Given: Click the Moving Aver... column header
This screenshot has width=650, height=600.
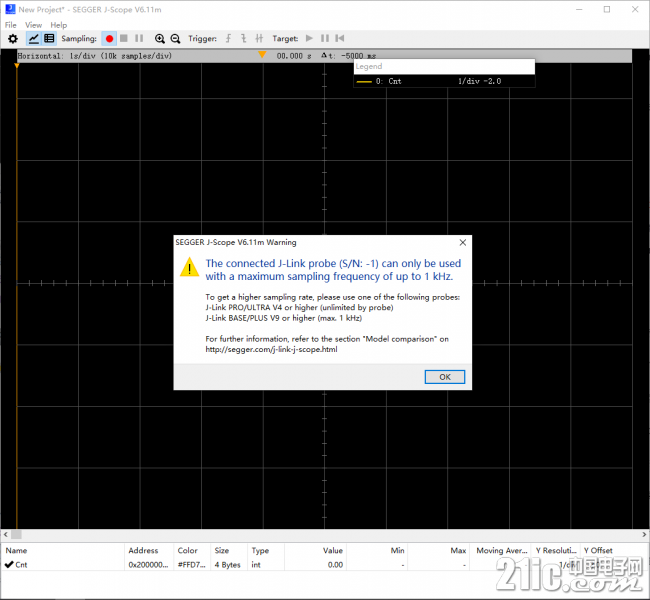Looking at the screenshot, I should tap(502, 550).
